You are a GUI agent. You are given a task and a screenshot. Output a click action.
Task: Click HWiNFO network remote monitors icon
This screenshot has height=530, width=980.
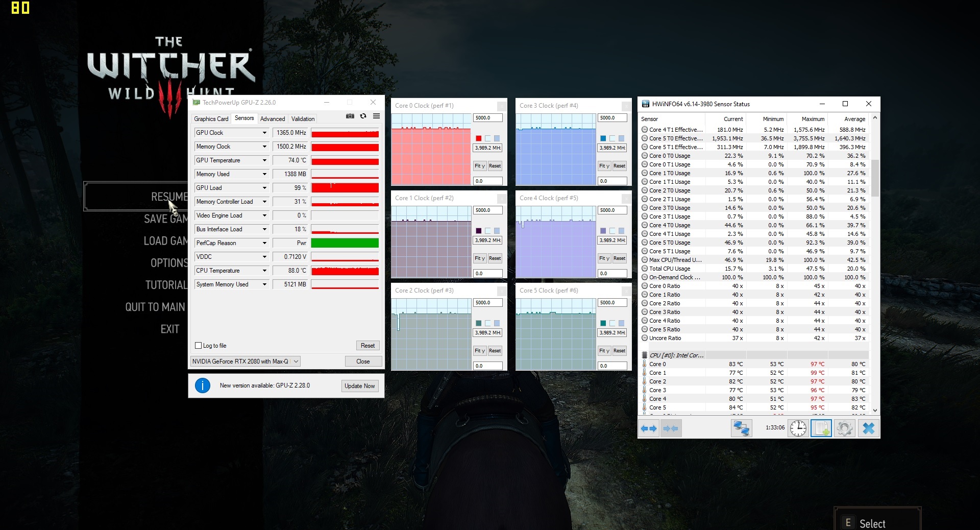(741, 428)
